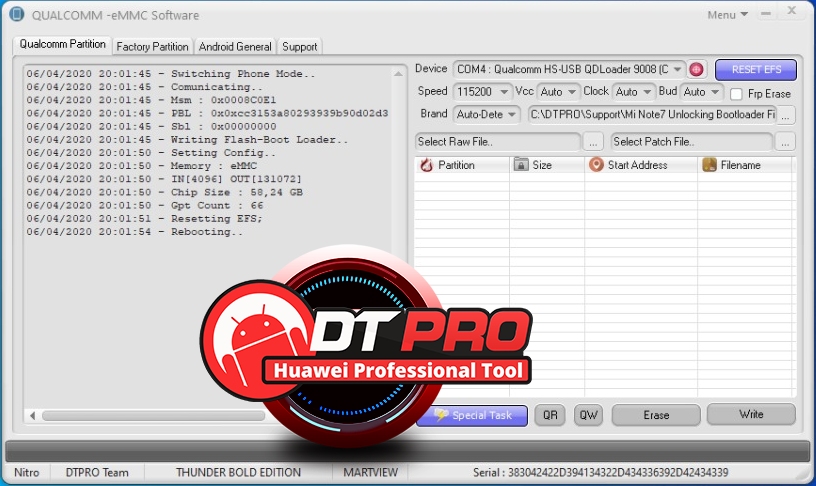The width and height of the screenshot is (816, 486).
Task: Browse for patch file with ellipsis button
Action: coord(785,142)
